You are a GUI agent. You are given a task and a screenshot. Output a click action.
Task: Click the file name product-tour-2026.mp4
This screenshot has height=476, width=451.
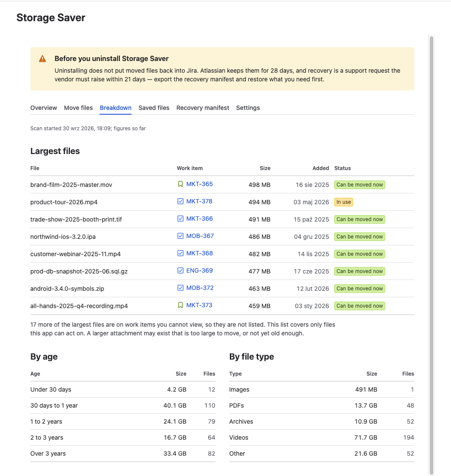pos(64,202)
